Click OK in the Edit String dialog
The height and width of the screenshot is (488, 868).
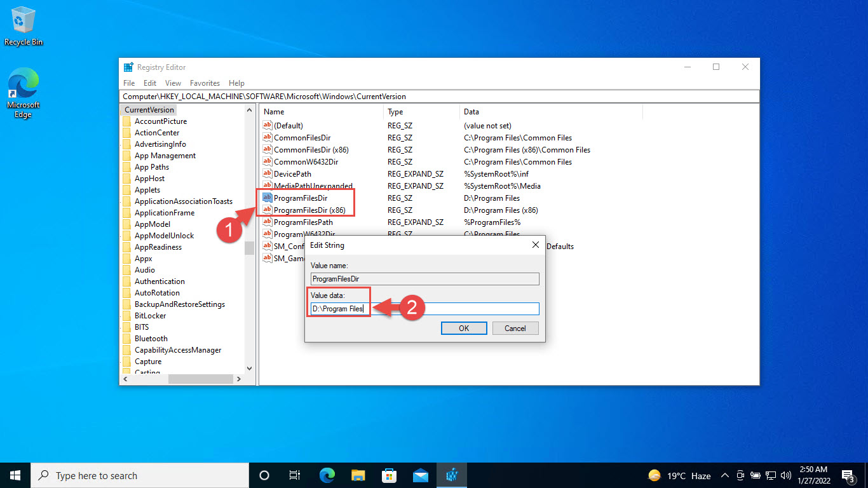pyautogui.click(x=463, y=328)
